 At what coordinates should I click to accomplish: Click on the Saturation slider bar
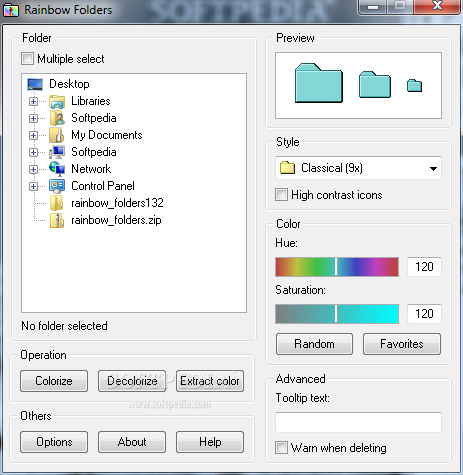(337, 314)
